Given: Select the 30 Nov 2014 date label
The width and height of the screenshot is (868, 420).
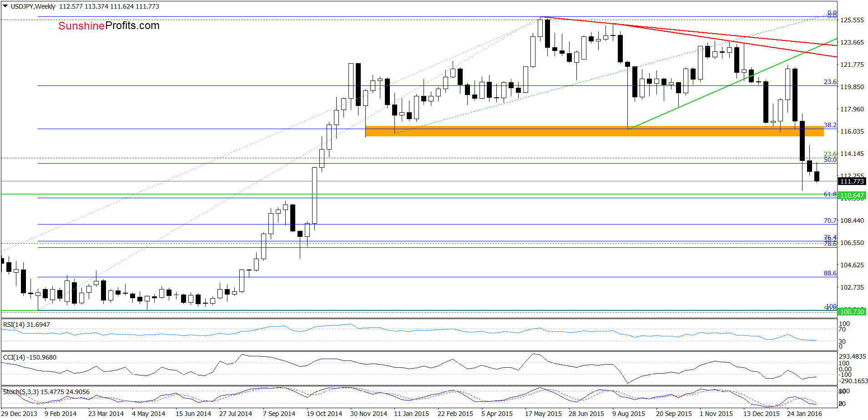Looking at the screenshot, I should pyautogui.click(x=368, y=414).
